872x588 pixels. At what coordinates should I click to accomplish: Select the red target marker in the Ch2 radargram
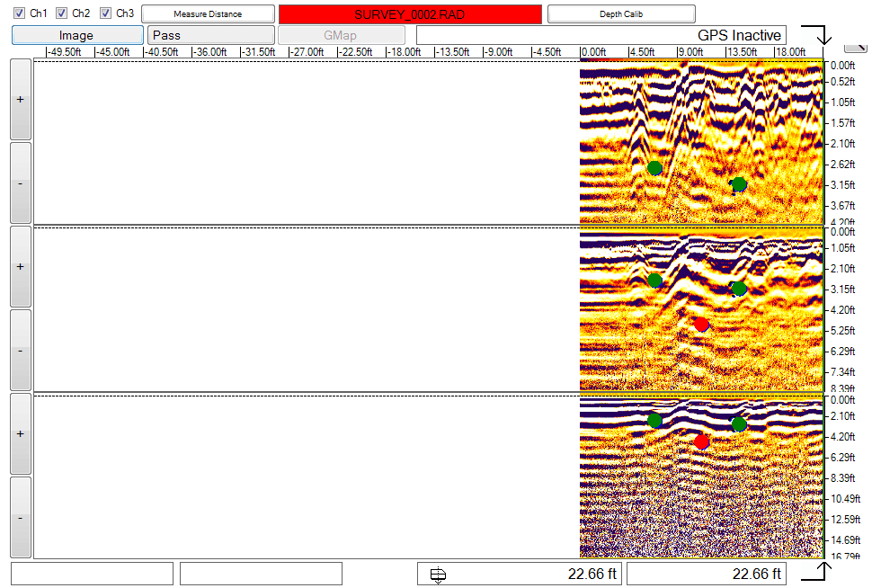[x=701, y=324]
